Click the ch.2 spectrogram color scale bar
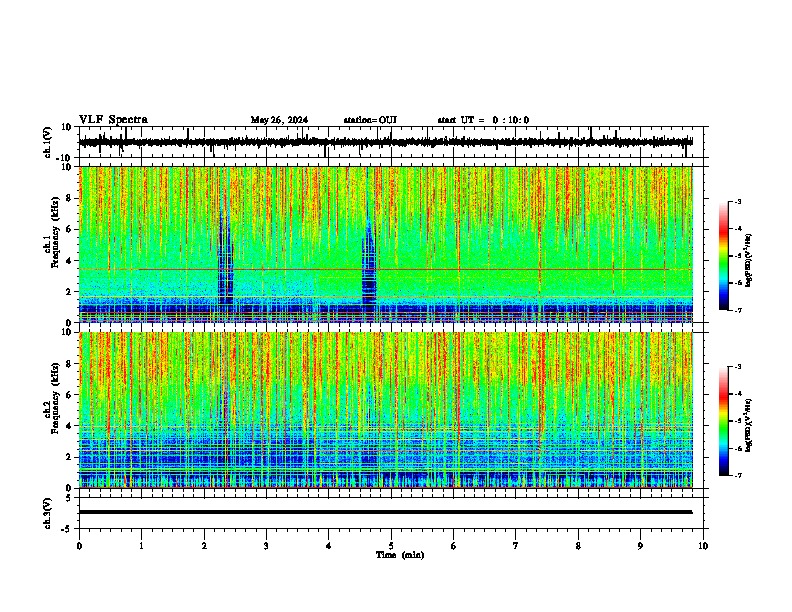 tap(724, 421)
